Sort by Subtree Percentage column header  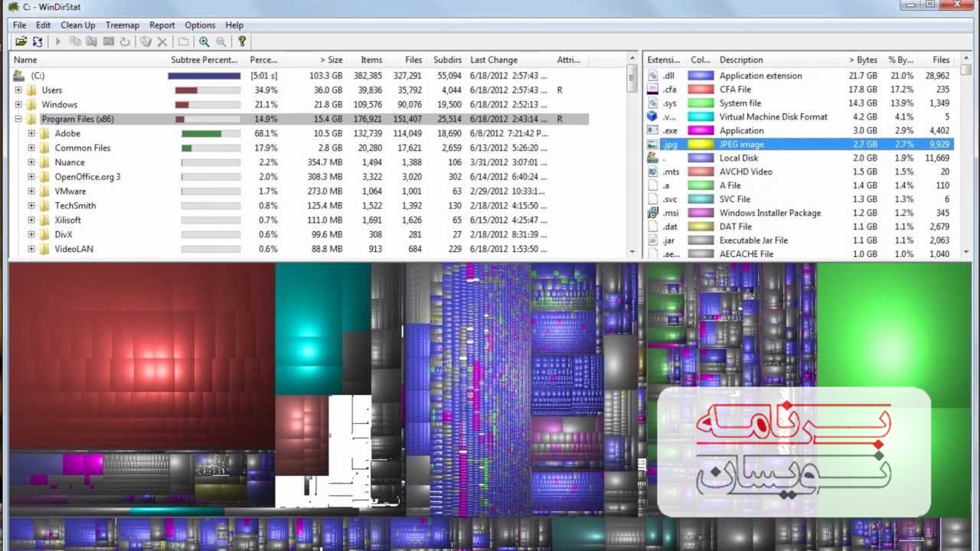[x=206, y=60]
